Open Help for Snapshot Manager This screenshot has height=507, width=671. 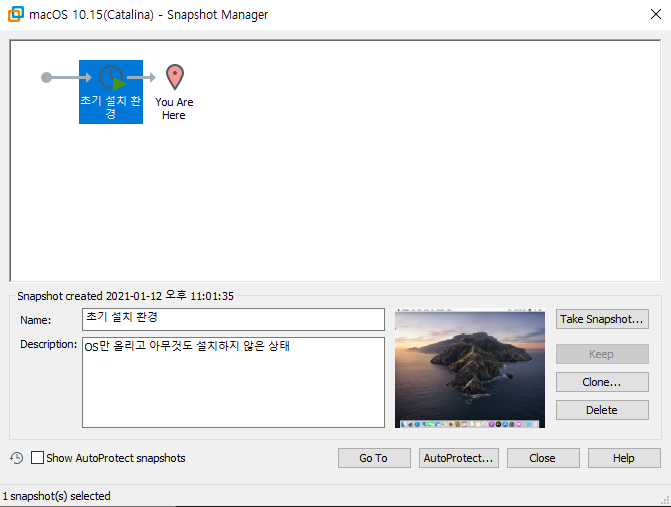click(624, 458)
